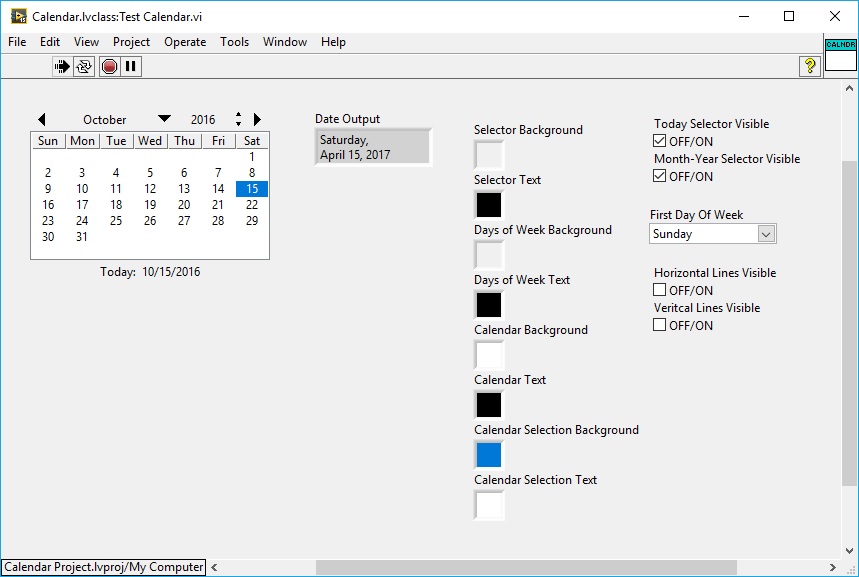The image size is (859, 577).
Task: Click the CALNDR VI icon in corner
Action: [840, 55]
